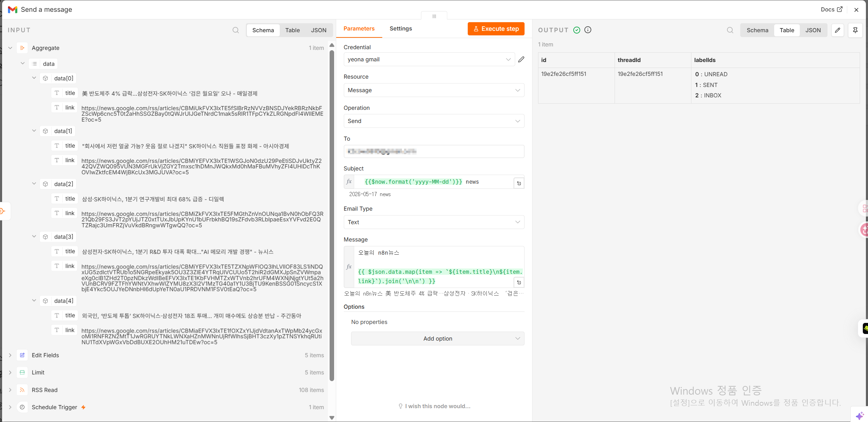Select the data[0] title field pill
868x422 pixels.
[64, 93]
